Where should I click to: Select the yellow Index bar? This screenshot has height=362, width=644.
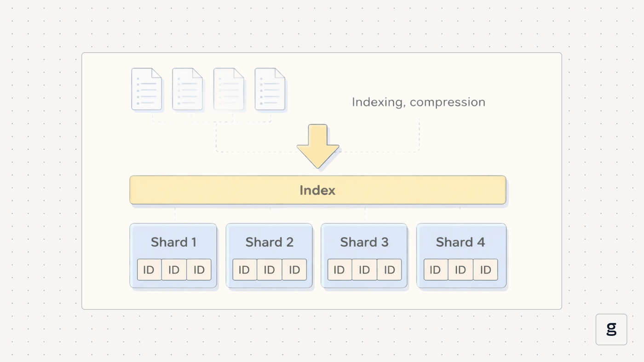(x=318, y=190)
